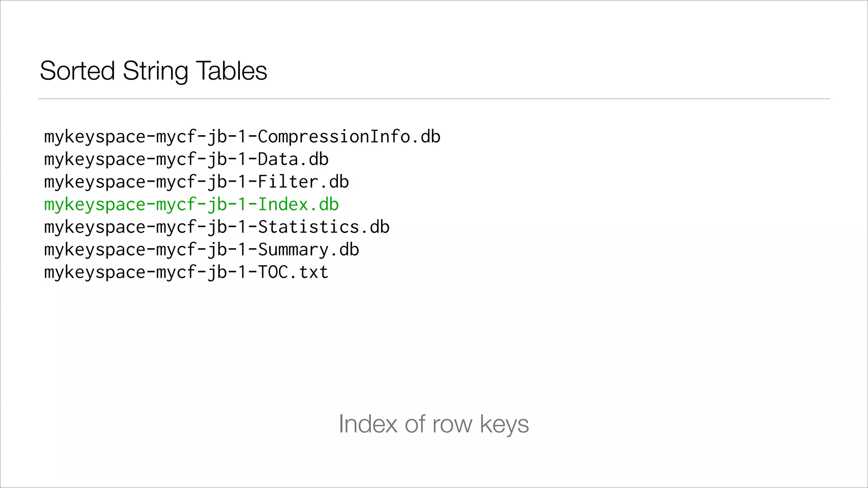Click the word 'CompressionInfo' in the first file name

(334, 137)
